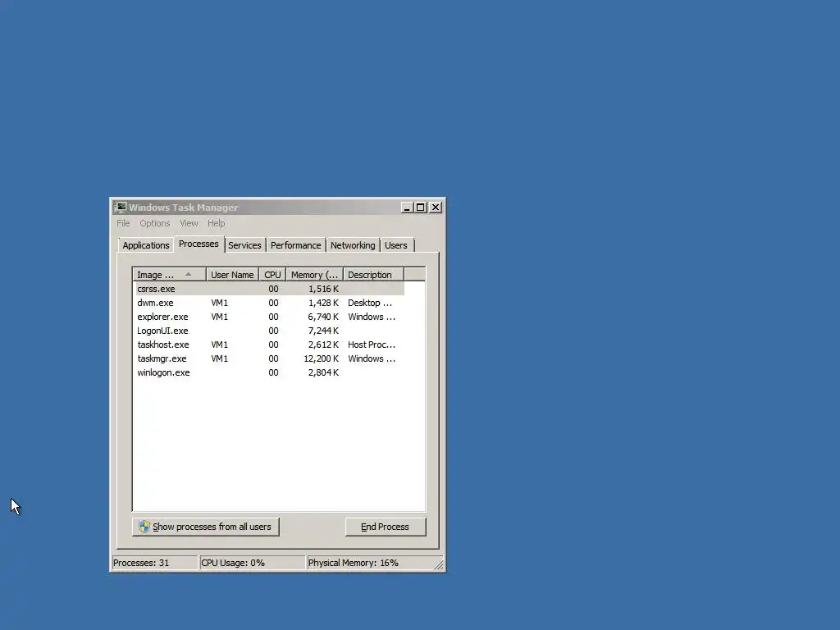Viewport: 840px width, 630px height.
Task: Minimize the Task Manager window
Action: pyautogui.click(x=407, y=208)
